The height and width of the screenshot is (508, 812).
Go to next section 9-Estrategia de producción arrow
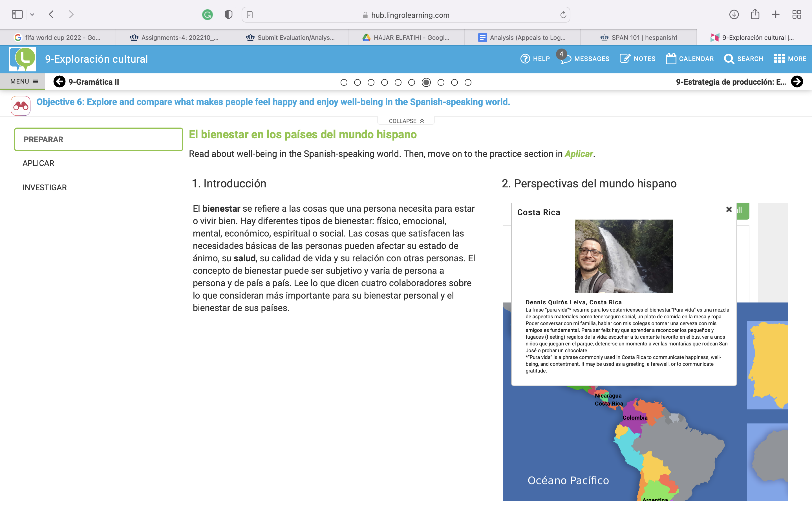(x=796, y=82)
